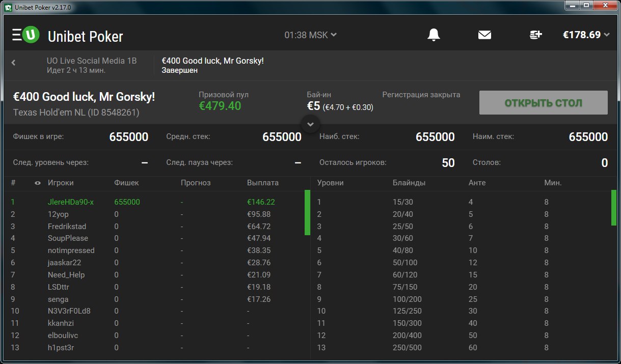Go back using the left chevron
621x364 pixels.
tap(14, 63)
